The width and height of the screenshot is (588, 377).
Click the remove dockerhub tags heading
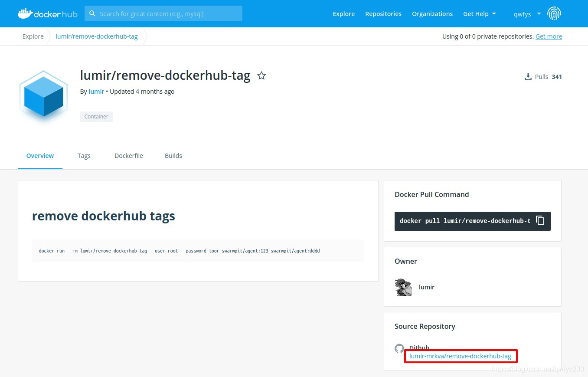[104, 216]
